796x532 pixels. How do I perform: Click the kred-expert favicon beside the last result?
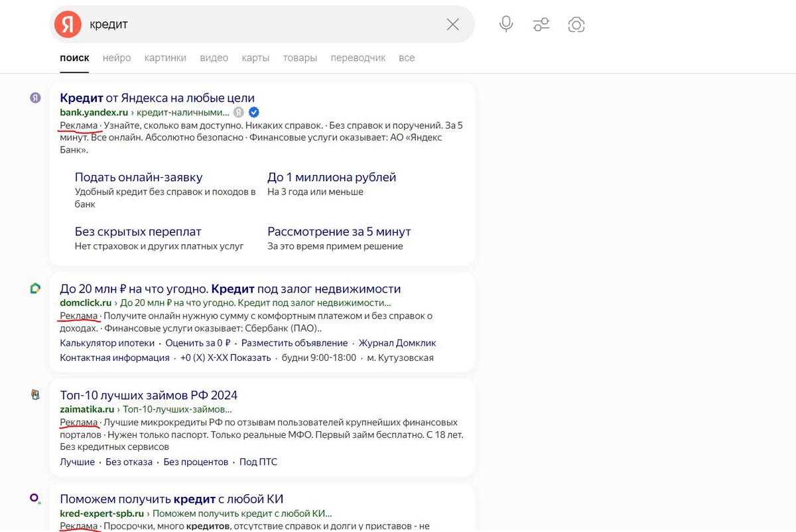point(34,497)
